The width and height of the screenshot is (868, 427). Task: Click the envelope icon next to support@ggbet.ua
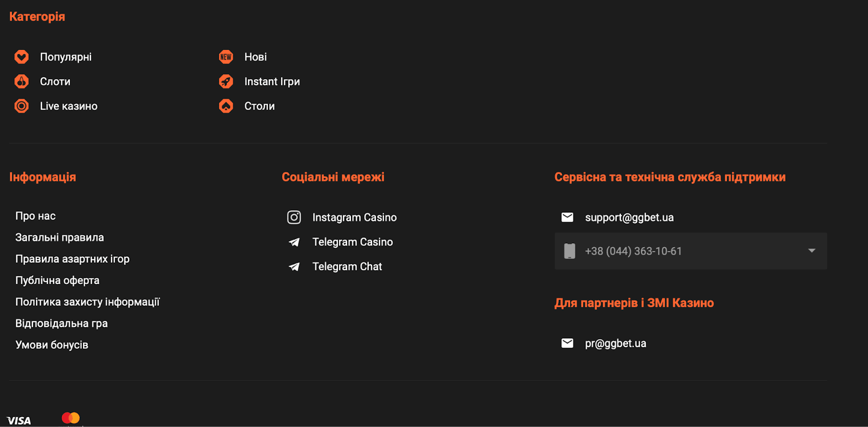click(567, 217)
